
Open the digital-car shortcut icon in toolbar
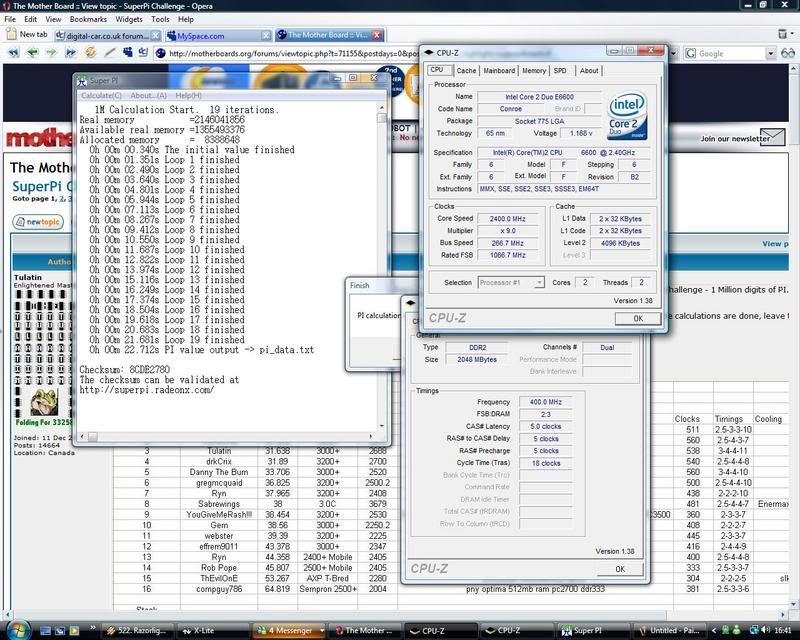pos(143,52)
